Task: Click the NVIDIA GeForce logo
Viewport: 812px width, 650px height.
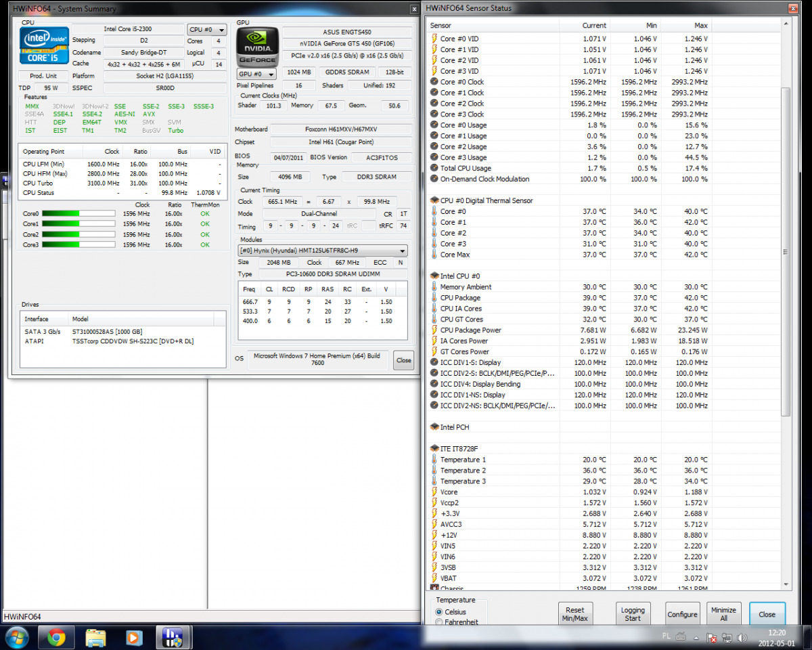Action: coord(257,46)
